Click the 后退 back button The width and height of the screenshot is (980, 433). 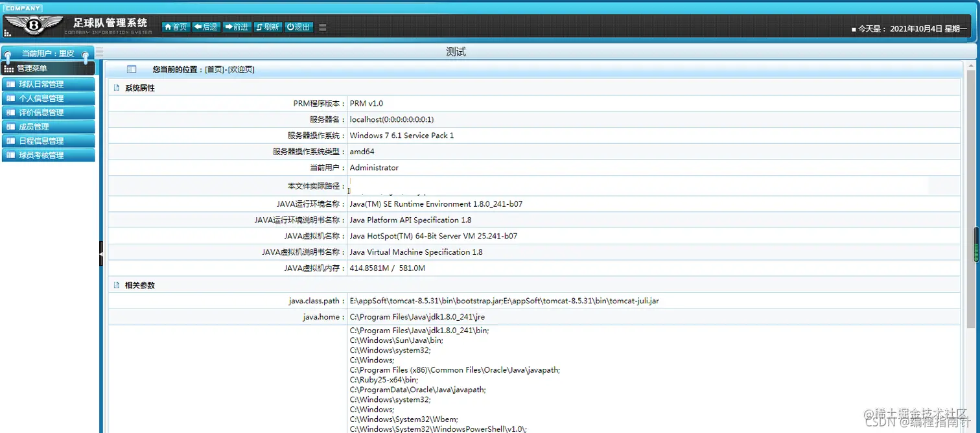[205, 27]
